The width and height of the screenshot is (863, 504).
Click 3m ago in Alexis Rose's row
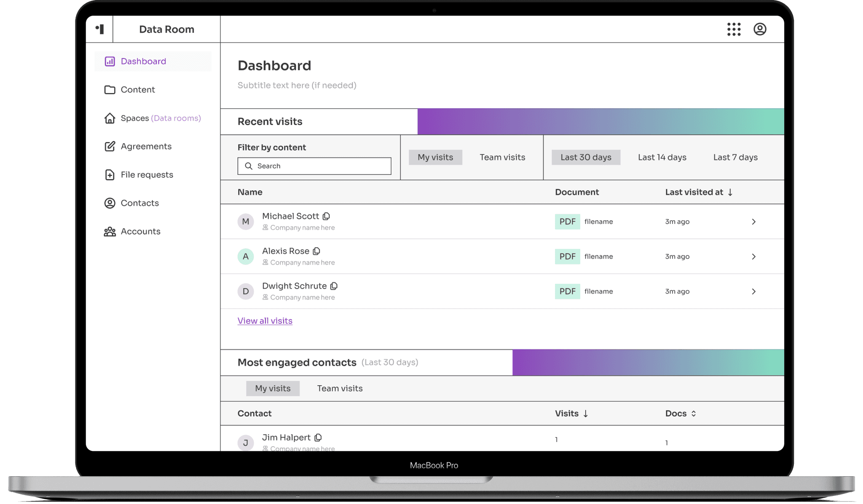(x=677, y=256)
